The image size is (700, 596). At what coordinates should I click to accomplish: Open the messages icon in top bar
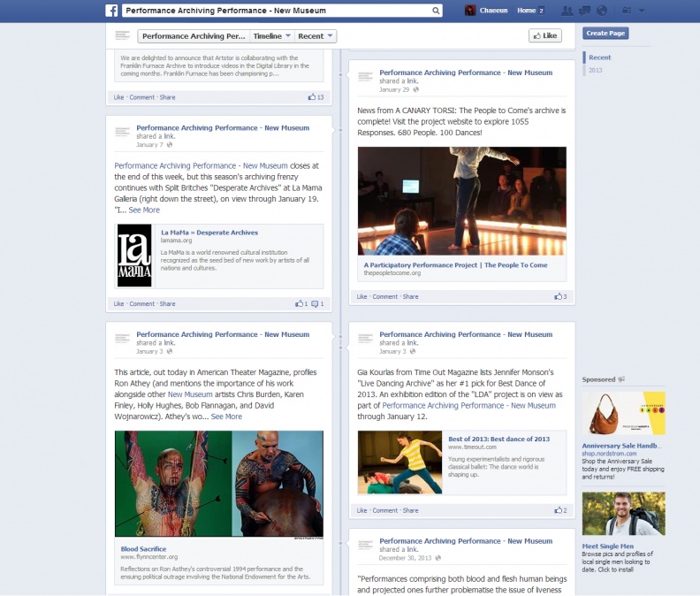coord(585,11)
